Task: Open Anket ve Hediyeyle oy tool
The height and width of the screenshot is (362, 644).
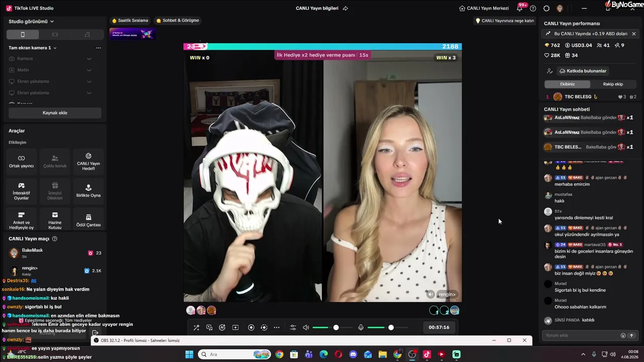Action: pyautogui.click(x=22, y=220)
